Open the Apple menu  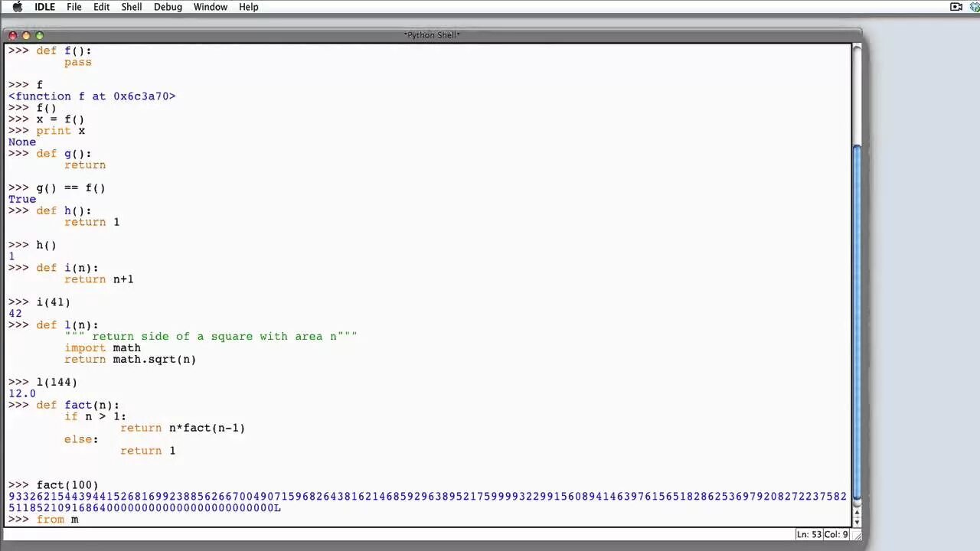(17, 7)
